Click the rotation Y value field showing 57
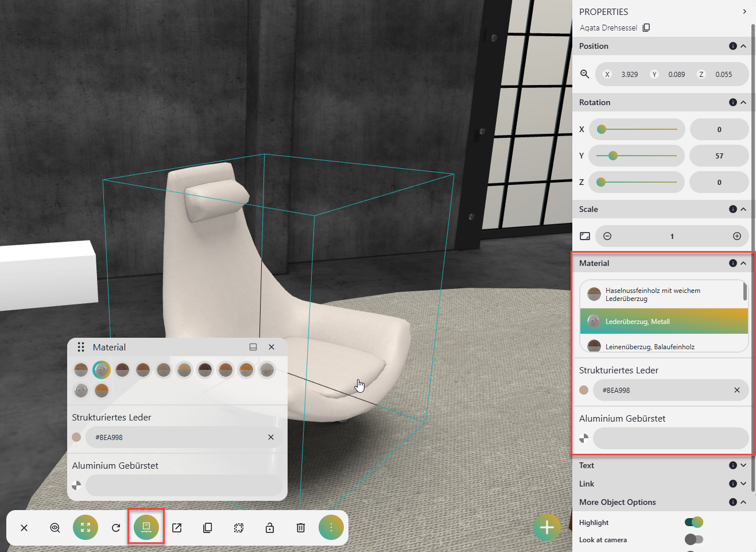This screenshot has width=756, height=552. 719,156
